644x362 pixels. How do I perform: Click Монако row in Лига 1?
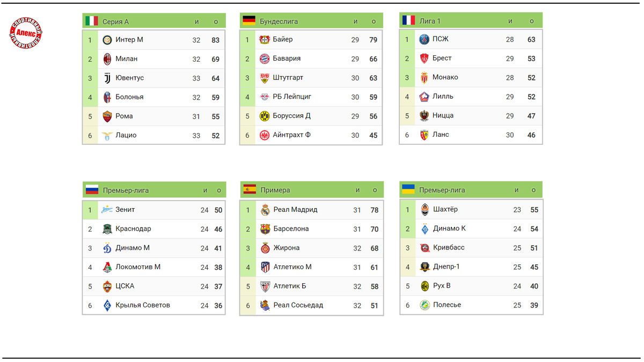click(x=471, y=77)
